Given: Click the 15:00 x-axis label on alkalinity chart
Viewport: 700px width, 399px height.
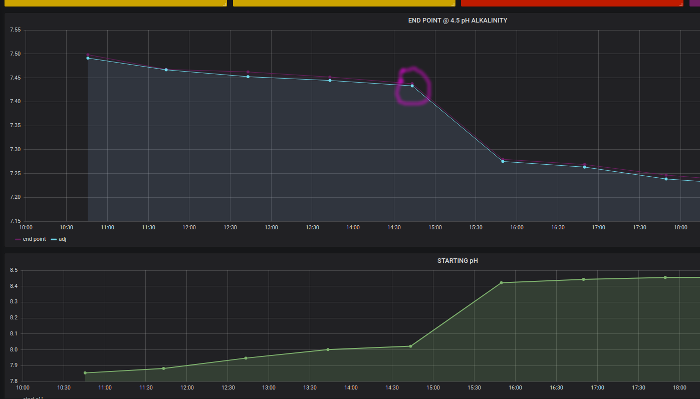Looking at the screenshot, I should 435,227.
